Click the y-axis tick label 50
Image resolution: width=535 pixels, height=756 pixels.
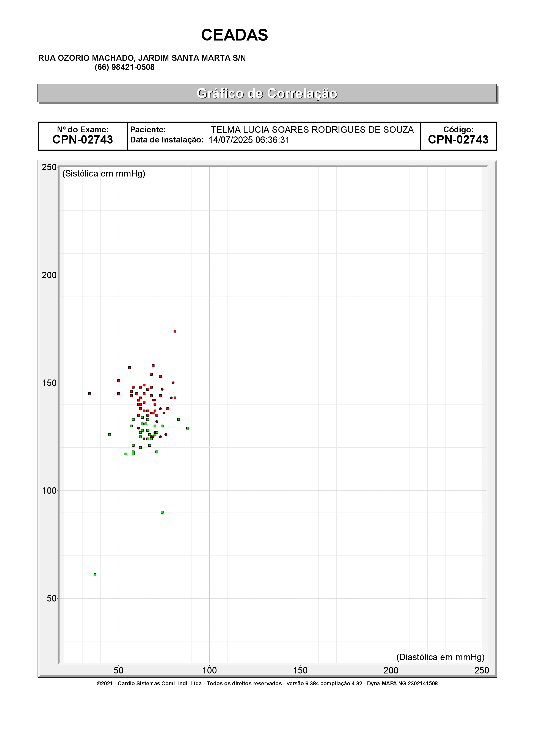pyautogui.click(x=52, y=599)
